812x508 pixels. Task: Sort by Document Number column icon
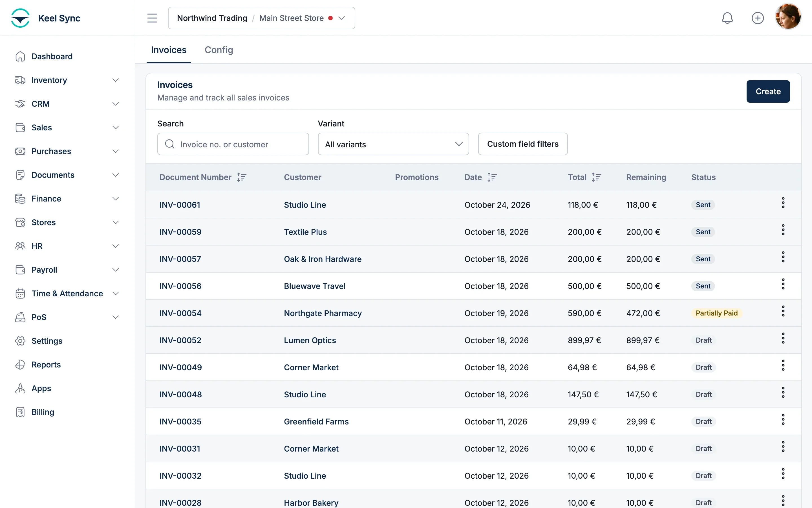pyautogui.click(x=242, y=177)
